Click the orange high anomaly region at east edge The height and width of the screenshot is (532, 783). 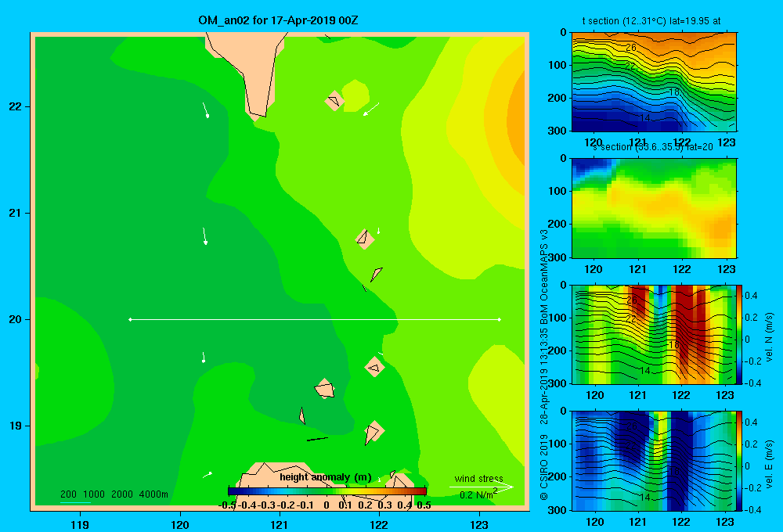518,120
